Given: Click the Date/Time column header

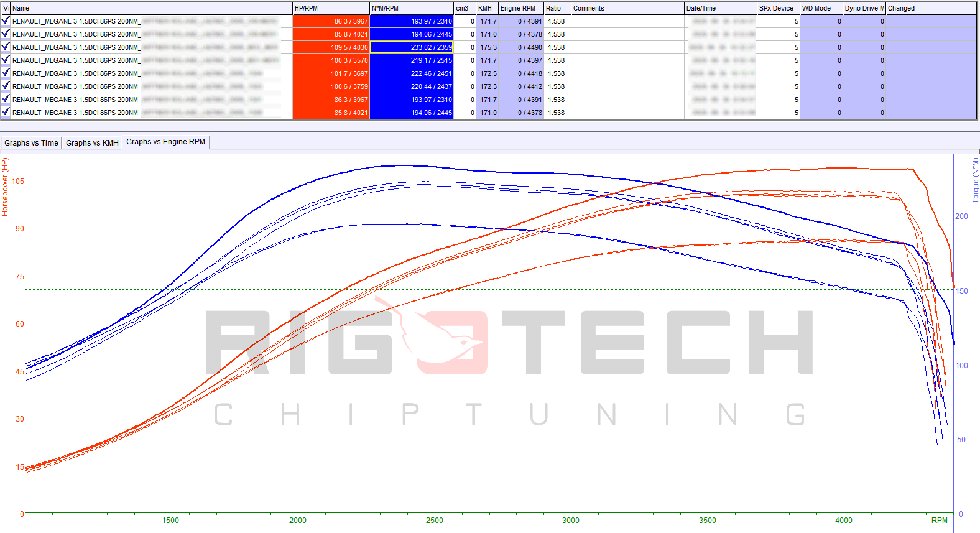Looking at the screenshot, I should coord(721,8).
